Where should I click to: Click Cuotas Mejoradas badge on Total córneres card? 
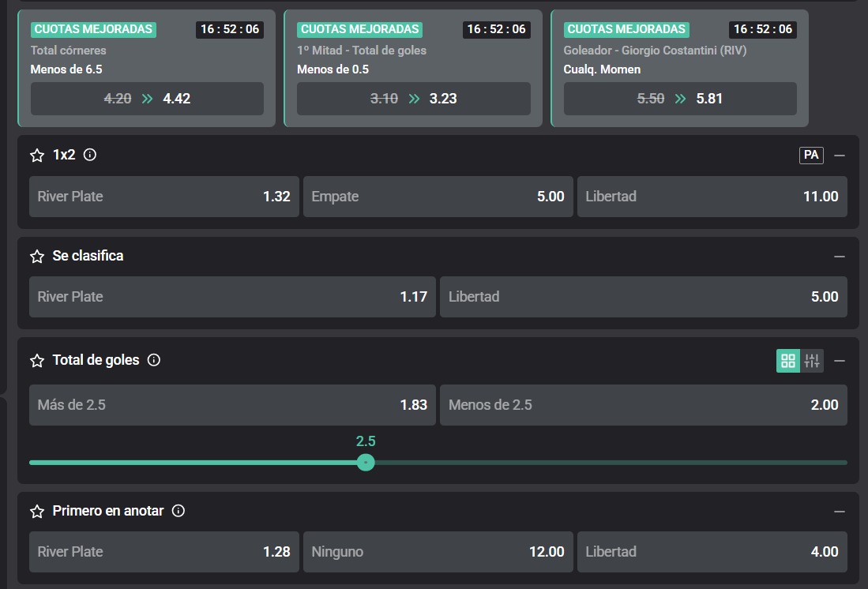93,29
